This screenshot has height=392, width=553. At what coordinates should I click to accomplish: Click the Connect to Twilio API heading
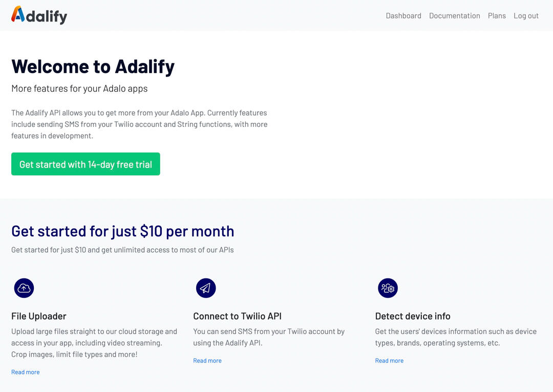237,316
